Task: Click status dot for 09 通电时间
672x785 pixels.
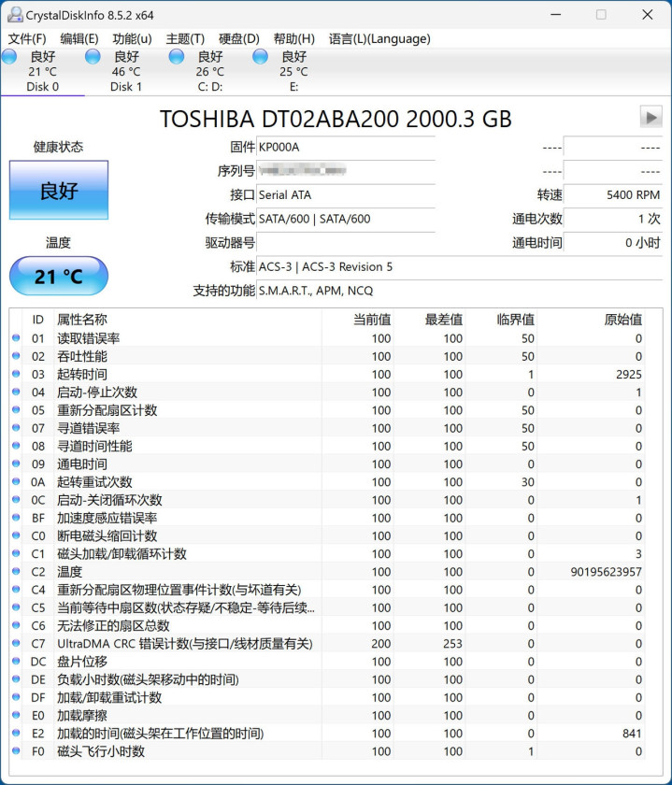Action: click(16, 464)
